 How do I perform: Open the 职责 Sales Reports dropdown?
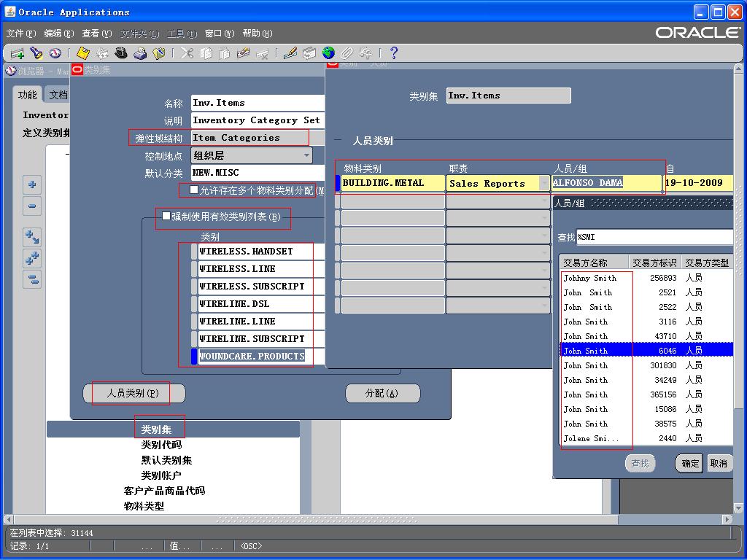coord(544,183)
